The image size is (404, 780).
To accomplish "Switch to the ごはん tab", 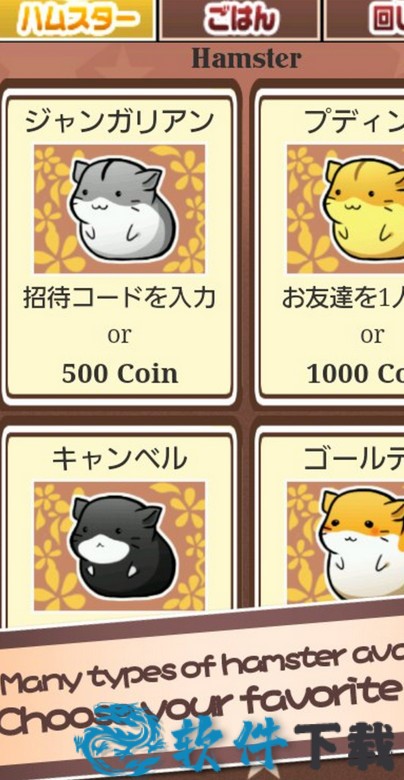I will tap(240, 20).
